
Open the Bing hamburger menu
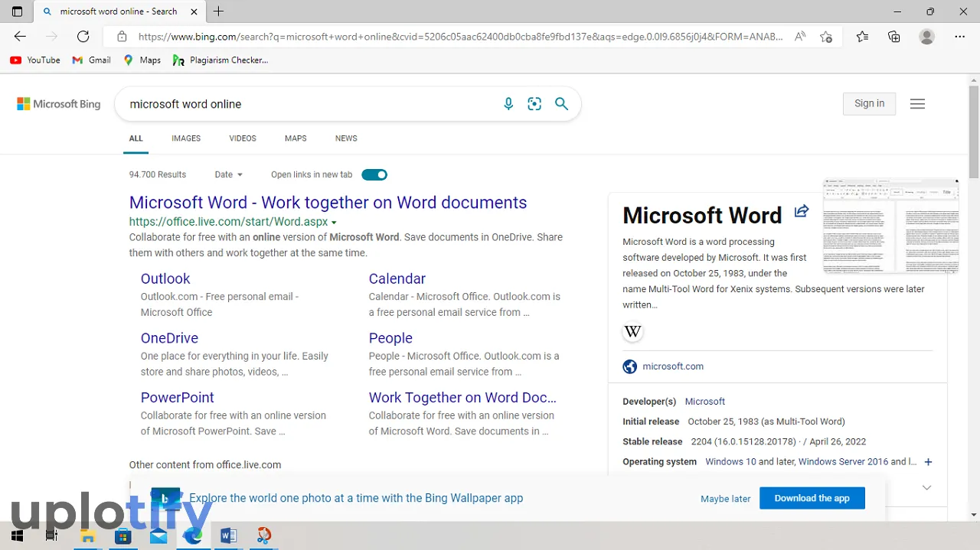coord(917,104)
